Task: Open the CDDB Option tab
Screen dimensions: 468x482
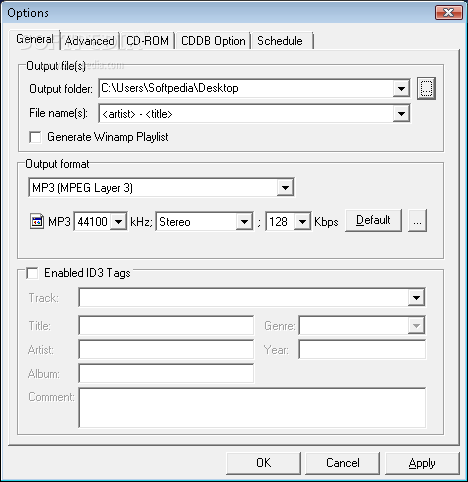Action: pos(213,41)
